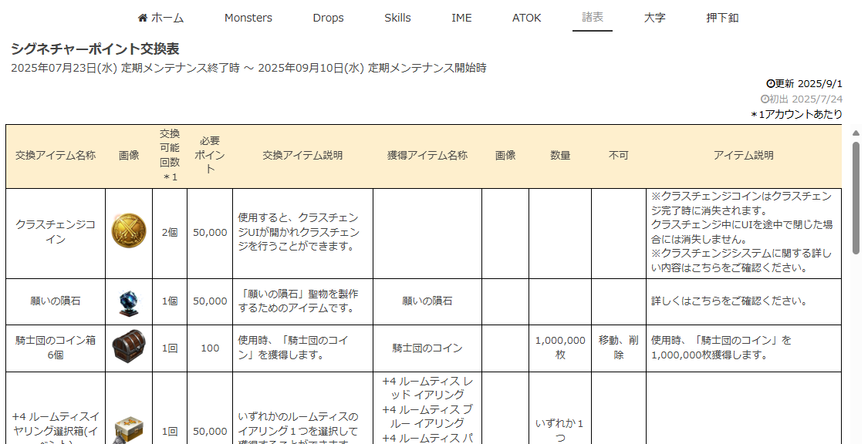The height and width of the screenshot is (444, 868).
Task: Click the クラスチェンジコイン item name cell
Action: point(56,233)
